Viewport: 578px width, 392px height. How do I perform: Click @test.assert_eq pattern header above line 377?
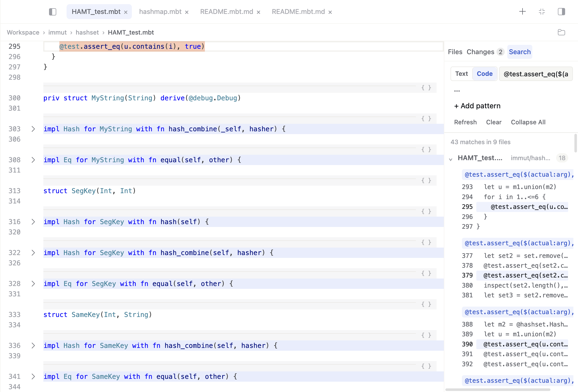coord(518,243)
